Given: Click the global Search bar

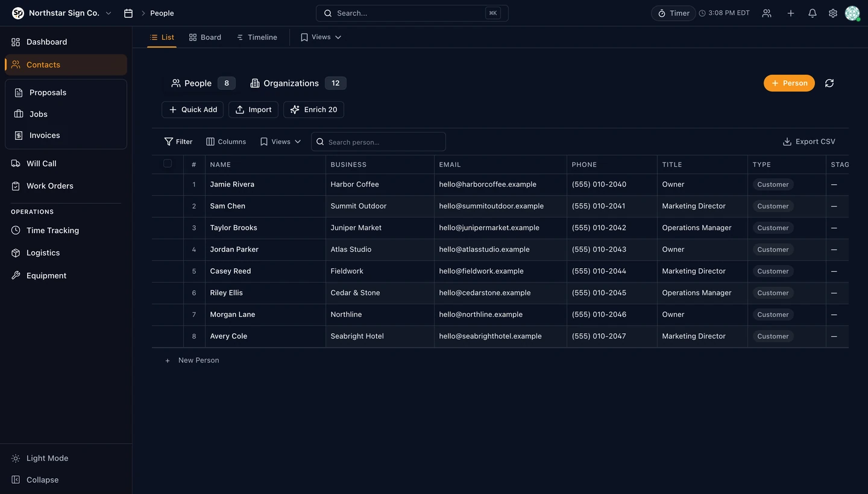Looking at the screenshot, I should [412, 13].
